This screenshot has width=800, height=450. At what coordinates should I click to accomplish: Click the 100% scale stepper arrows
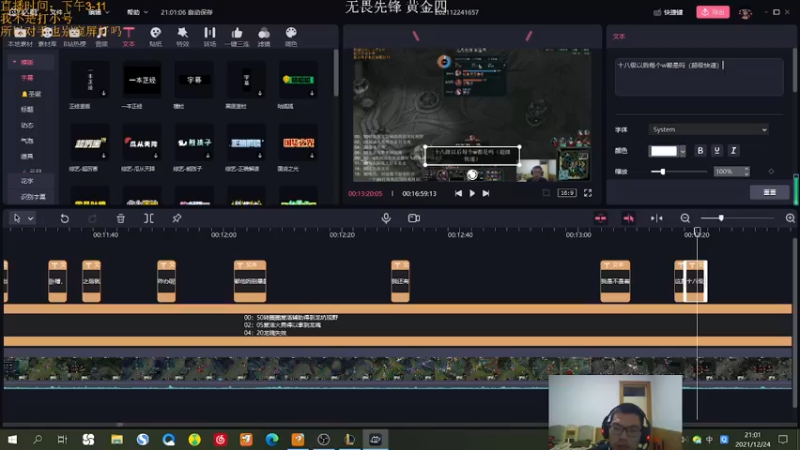coord(746,171)
